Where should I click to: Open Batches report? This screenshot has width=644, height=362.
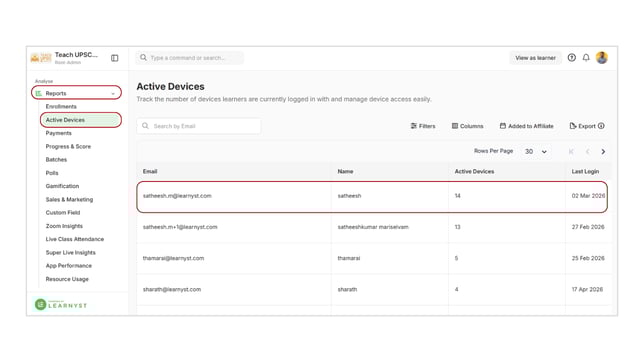tap(56, 159)
